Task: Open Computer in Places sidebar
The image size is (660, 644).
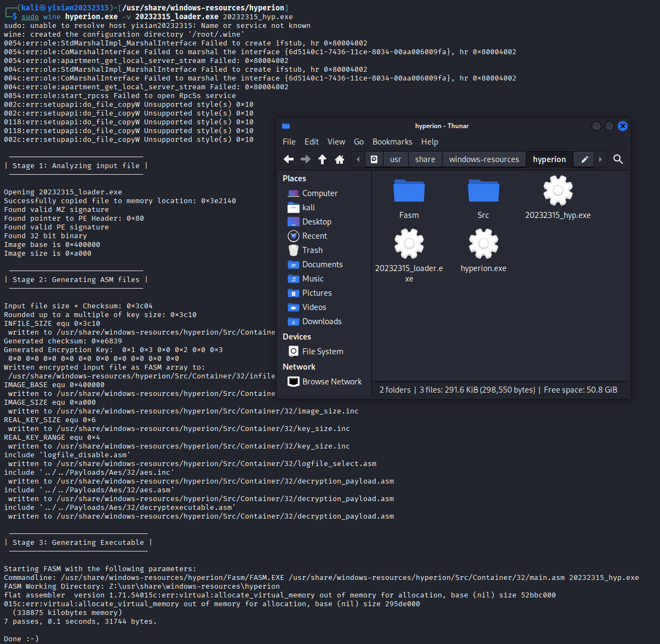Action: click(x=320, y=193)
